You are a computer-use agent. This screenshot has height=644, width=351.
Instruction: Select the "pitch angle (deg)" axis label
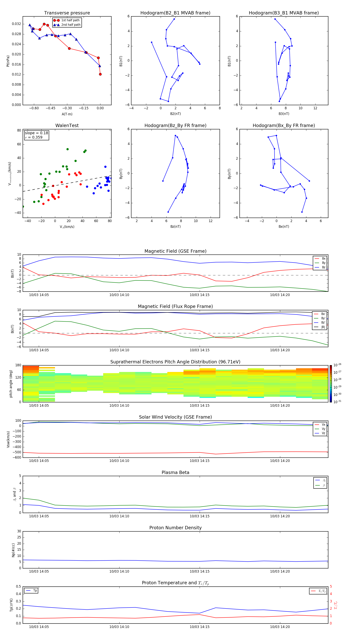[x=11, y=384]
